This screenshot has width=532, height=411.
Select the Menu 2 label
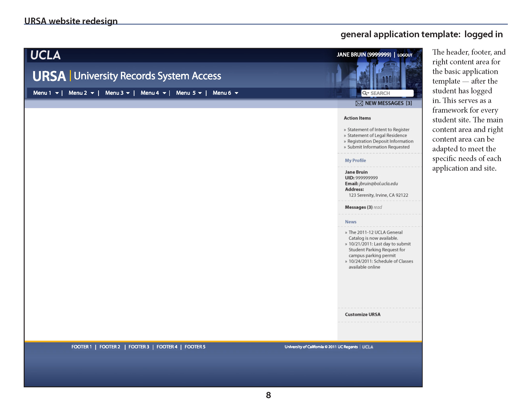click(x=78, y=93)
